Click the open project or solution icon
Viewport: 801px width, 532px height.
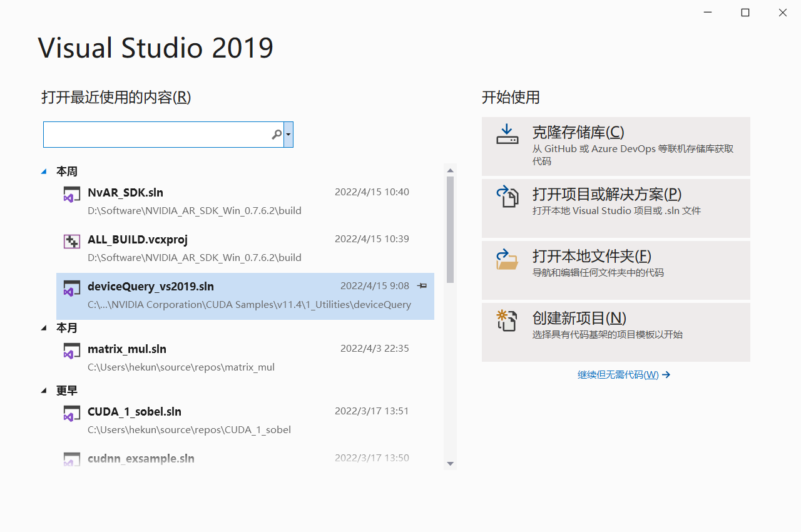point(508,196)
